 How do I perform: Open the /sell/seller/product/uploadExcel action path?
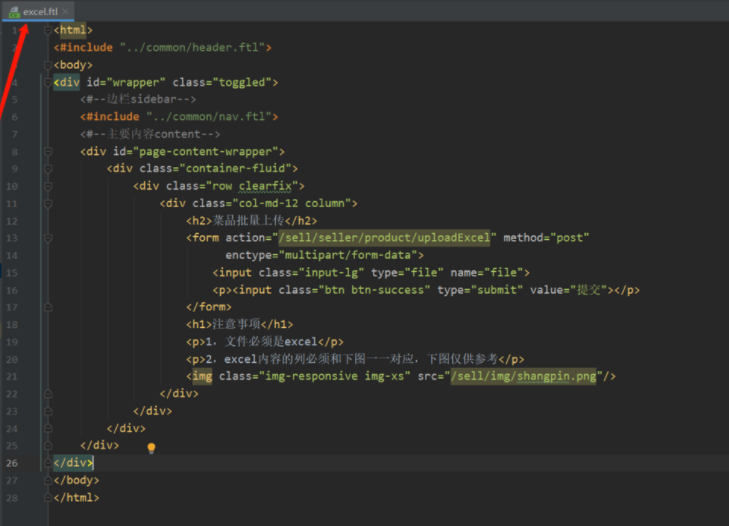384,238
